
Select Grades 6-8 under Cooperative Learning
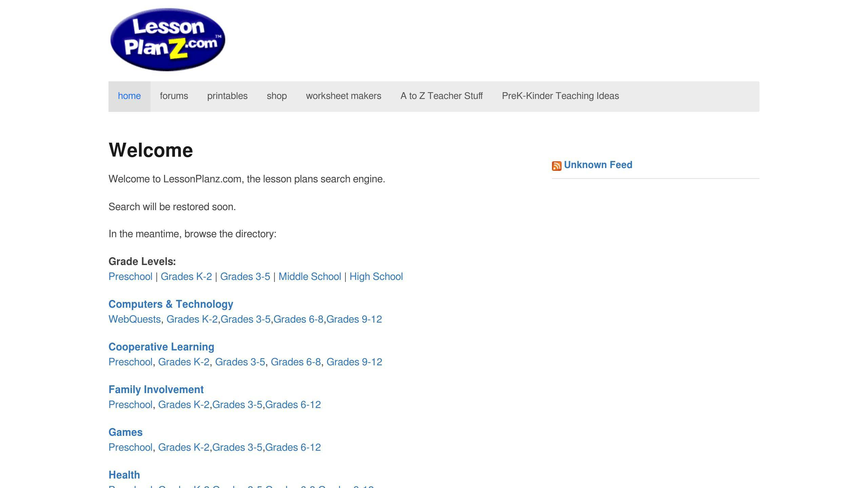click(x=296, y=362)
